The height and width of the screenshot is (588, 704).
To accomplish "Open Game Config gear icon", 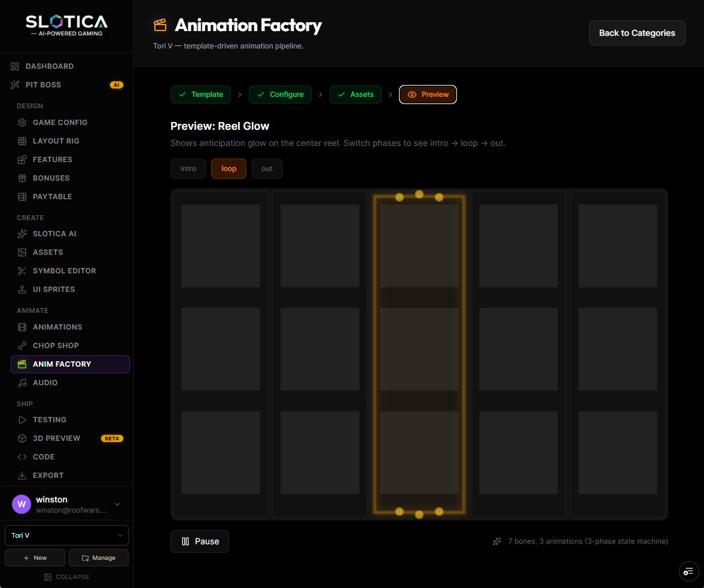I will tap(22, 123).
